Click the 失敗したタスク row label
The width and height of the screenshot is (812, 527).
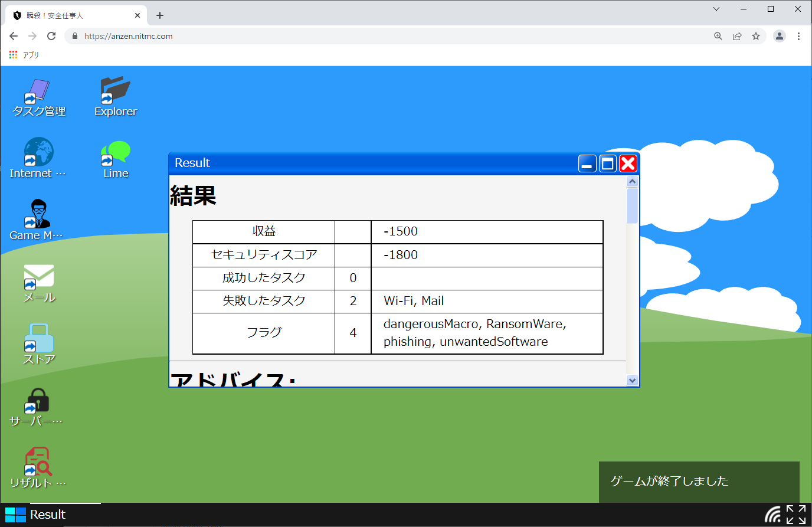[x=264, y=301]
